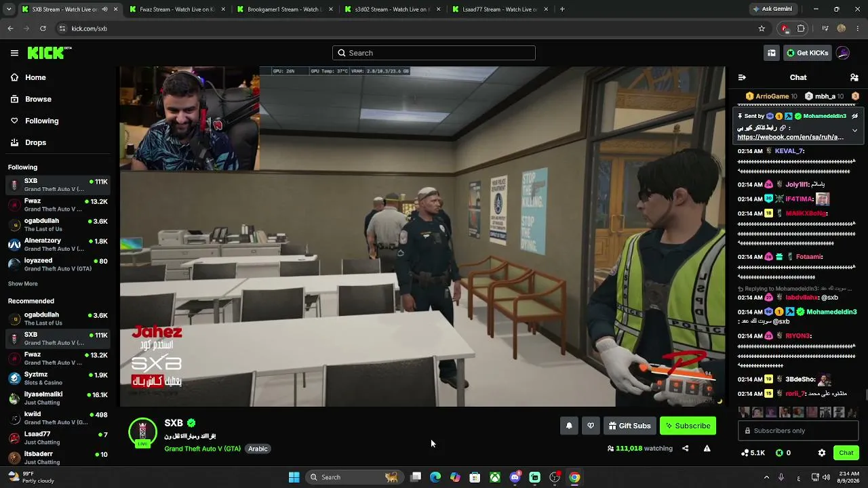Open the webook.com pinned link
This screenshot has height=488, width=868.
click(791, 137)
